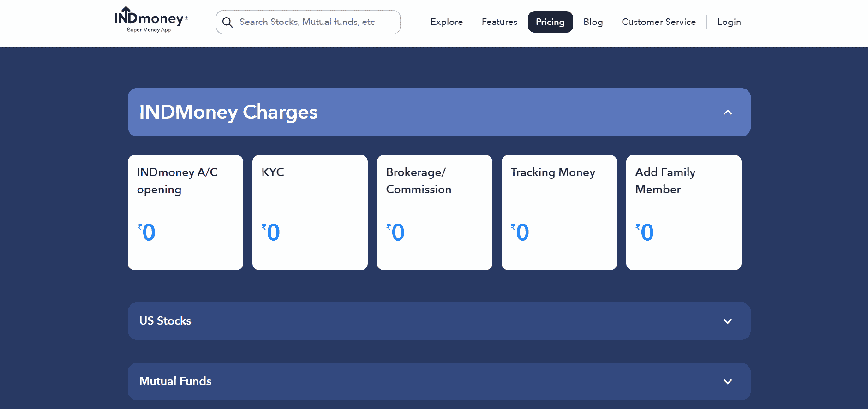Viewport: 868px width, 409px height.
Task: Click the INDmoney logo
Action: 151,20
